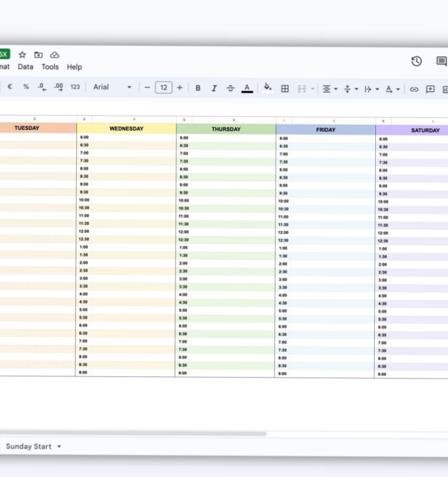Format as euro currency
Image resolution: width=448 pixels, height=477 pixels.
tap(10, 86)
